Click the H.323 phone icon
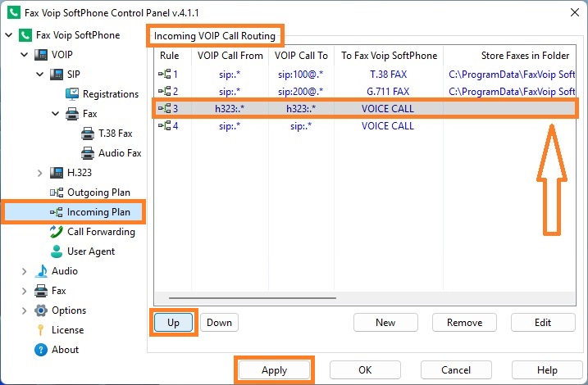 pyautogui.click(x=57, y=173)
